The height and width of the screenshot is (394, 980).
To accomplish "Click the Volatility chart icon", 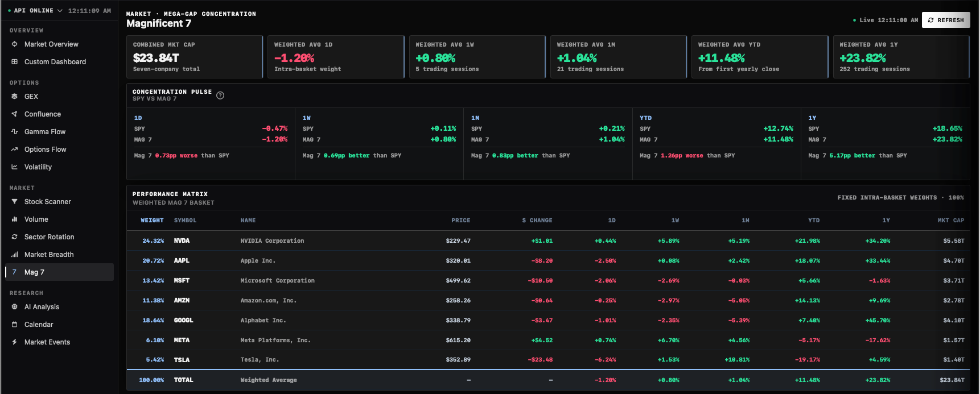I will 14,167.
